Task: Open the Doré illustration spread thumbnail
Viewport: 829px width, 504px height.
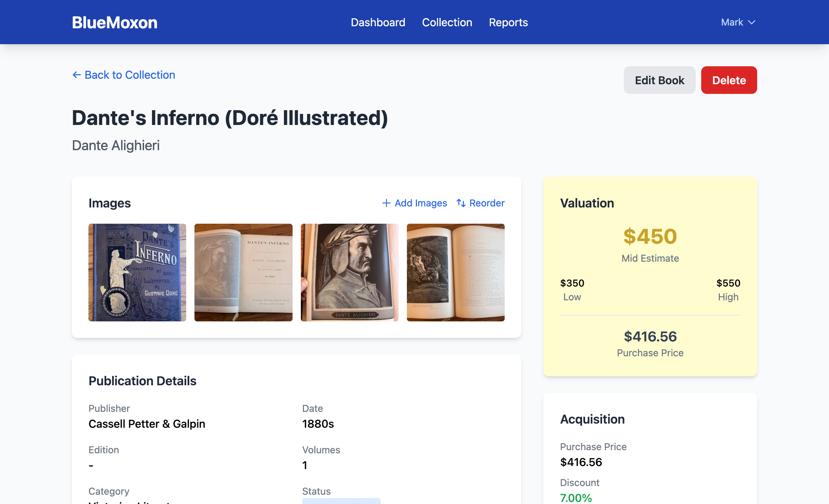Action: [456, 272]
